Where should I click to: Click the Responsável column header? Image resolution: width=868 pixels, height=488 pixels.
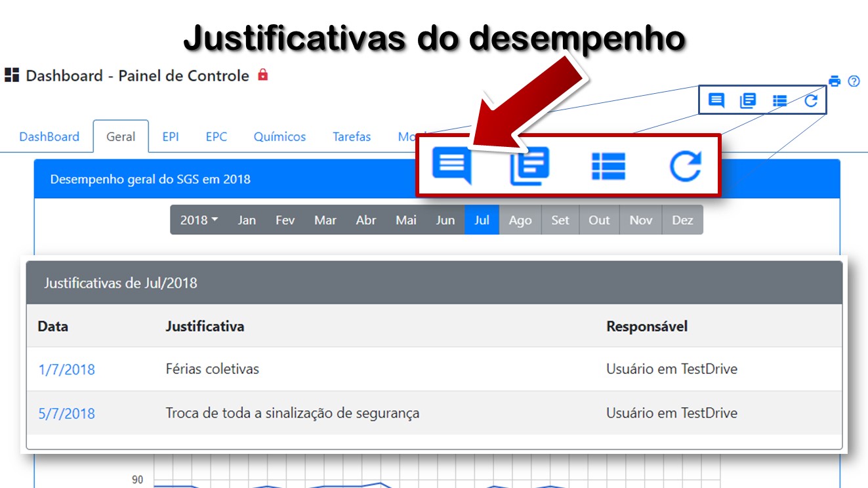[647, 326]
